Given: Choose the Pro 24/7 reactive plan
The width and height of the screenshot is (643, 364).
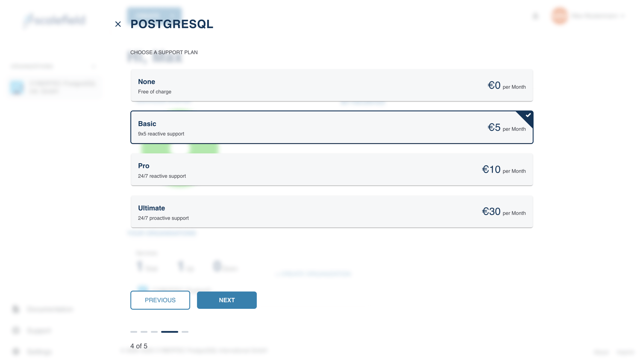Looking at the screenshot, I should click(332, 170).
